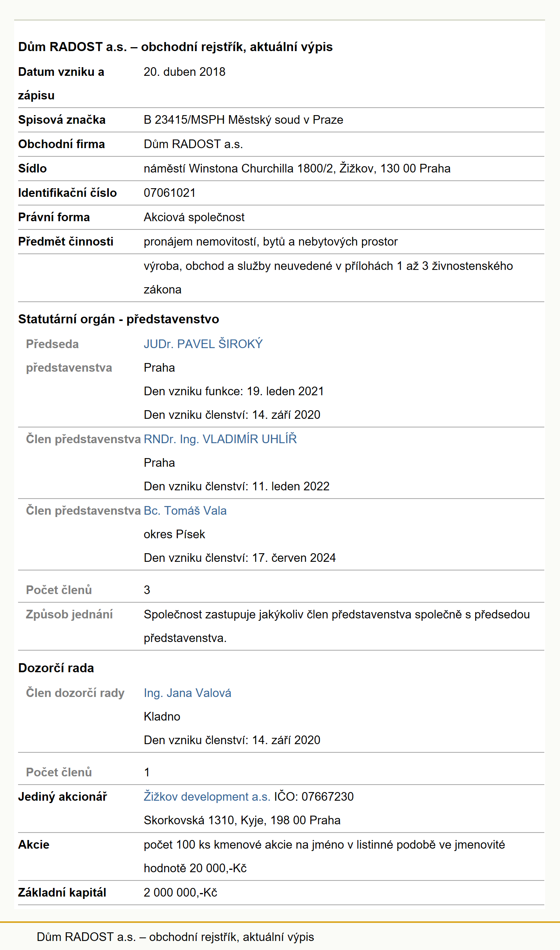Click the pronájem nemovitostí activity line
Image resolution: width=560 pixels, height=950 pixels.
pos(271,242)
